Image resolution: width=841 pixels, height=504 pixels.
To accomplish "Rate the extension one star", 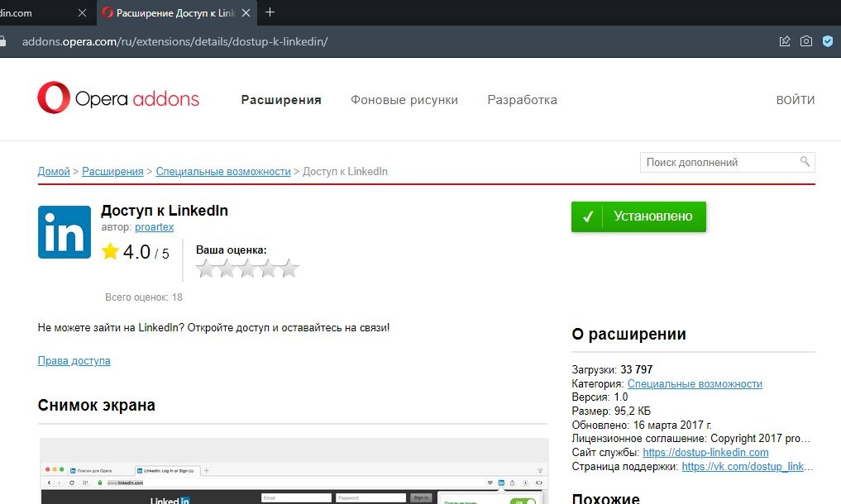I will pos(205,269).
